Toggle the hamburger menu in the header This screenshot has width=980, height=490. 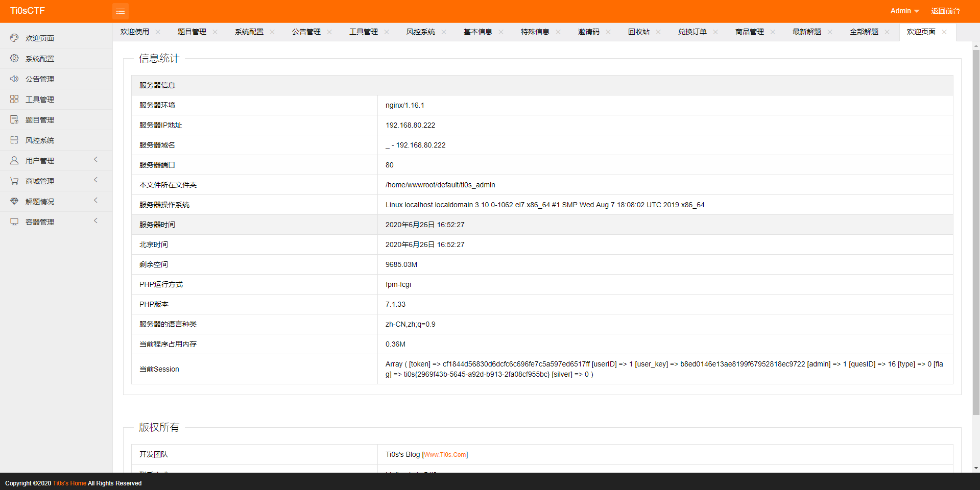pos(121,11)
